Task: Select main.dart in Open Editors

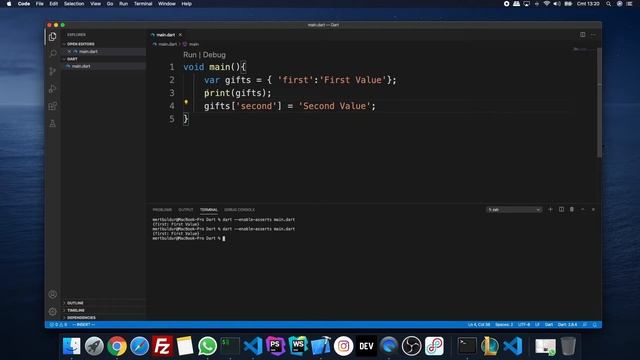Action: (88, 51)
